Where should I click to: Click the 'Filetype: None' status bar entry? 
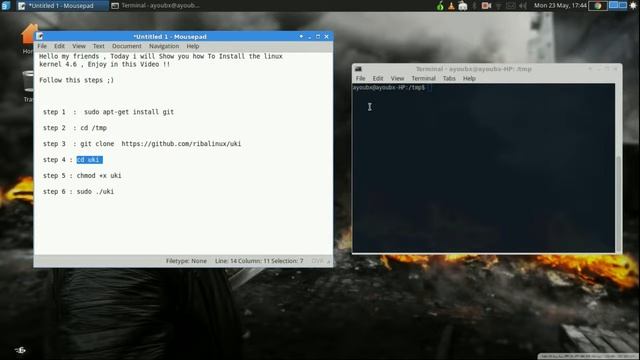186,261
